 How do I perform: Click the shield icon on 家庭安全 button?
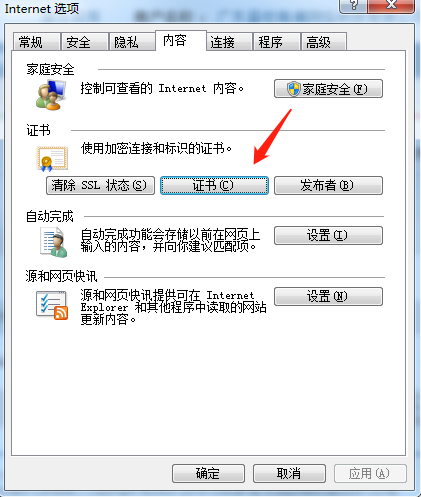(x=294, y=89)
